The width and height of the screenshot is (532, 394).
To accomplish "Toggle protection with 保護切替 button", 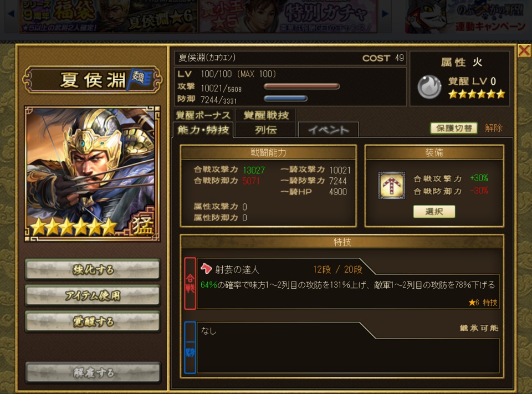I will point(454,128).
